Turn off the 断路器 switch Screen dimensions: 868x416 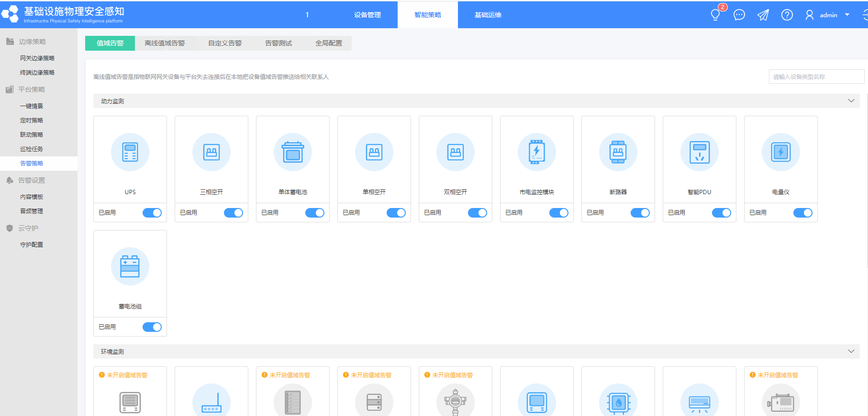pyautogui.click(x=640, y=213)
